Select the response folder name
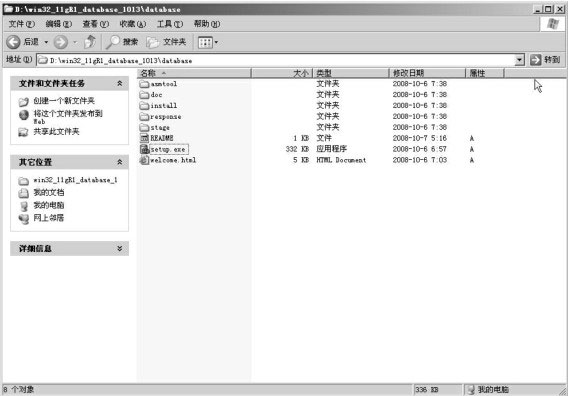The height and width of the screenshot is (396, 568). point(166,117)
